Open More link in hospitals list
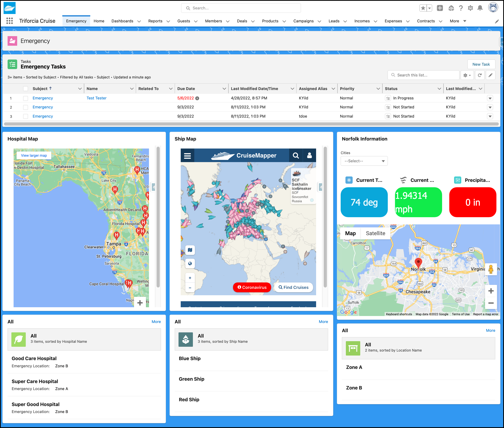The height and width of the screenshot is (428, 504). tap(156, 322)
